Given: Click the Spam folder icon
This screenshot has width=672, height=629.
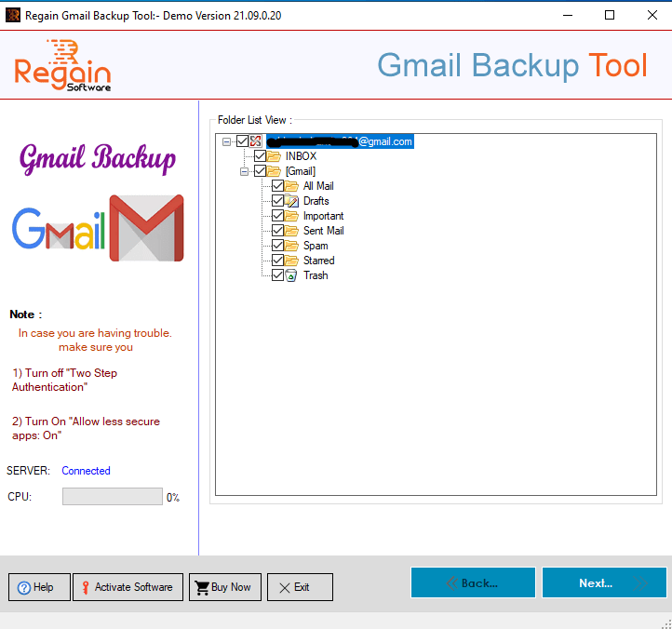Looking at the screenshot, I should tap(291, 246).
